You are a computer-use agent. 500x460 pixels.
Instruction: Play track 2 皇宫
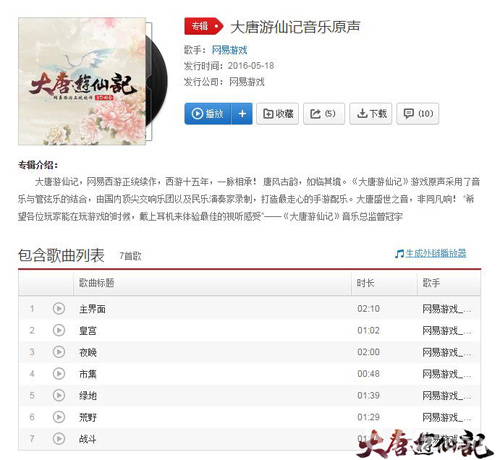tap(59, 330)
